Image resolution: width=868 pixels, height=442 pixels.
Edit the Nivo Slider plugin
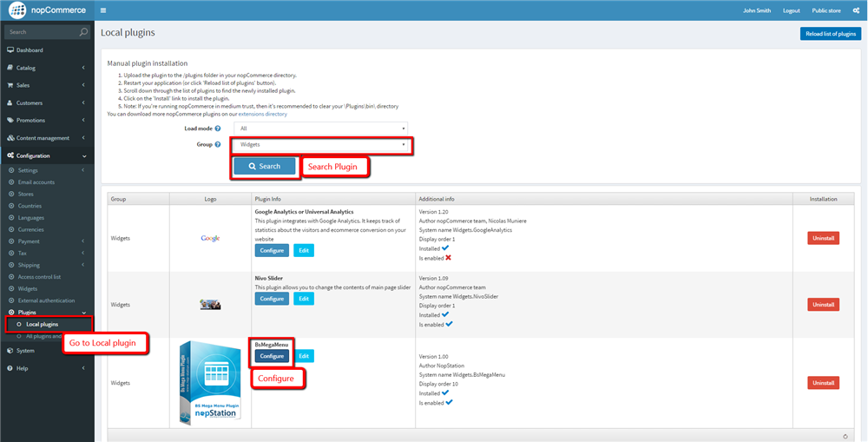click(x=303, y=299)
